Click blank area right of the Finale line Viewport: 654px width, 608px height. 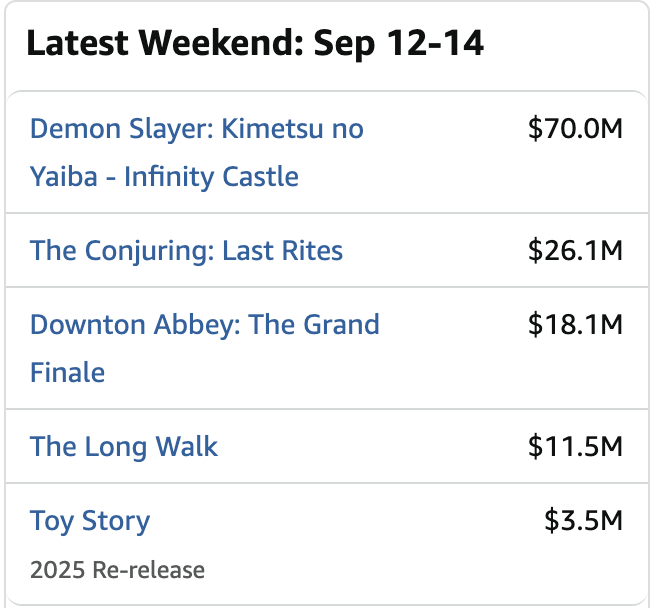[x=300, y=373]
